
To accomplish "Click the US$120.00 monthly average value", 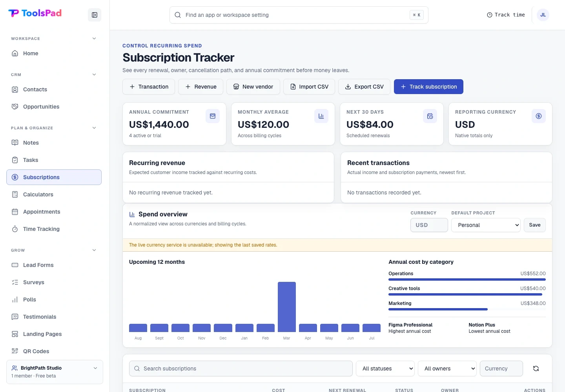I will tap(264, 125).
